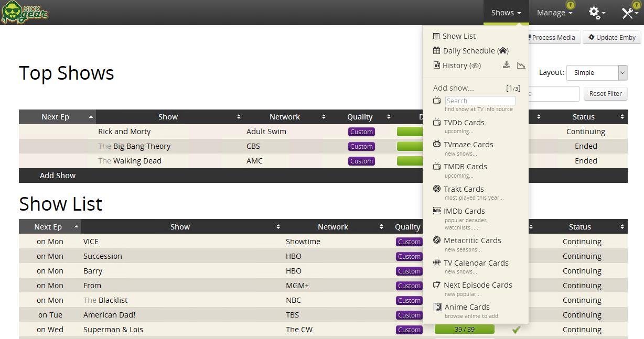Click the MGM+ network cell
644x339 pixels.
(x=297, y=286)
